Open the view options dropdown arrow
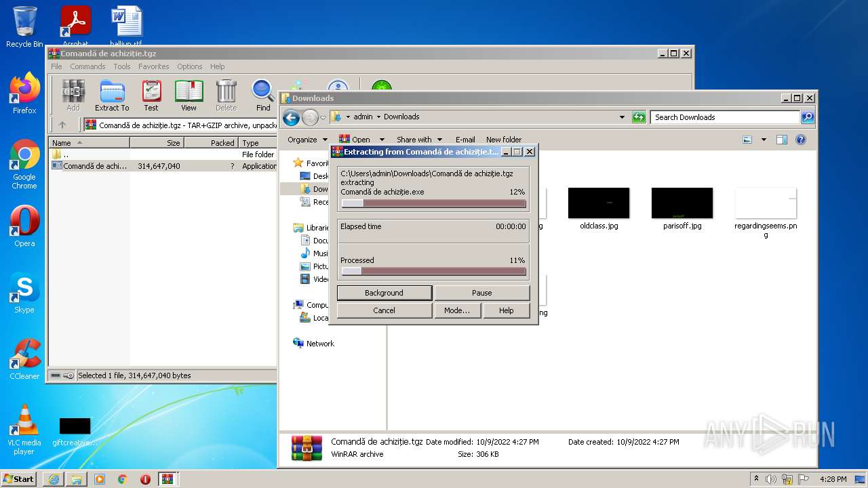Viewport: 868px width, 488px height. pos(764,140)
